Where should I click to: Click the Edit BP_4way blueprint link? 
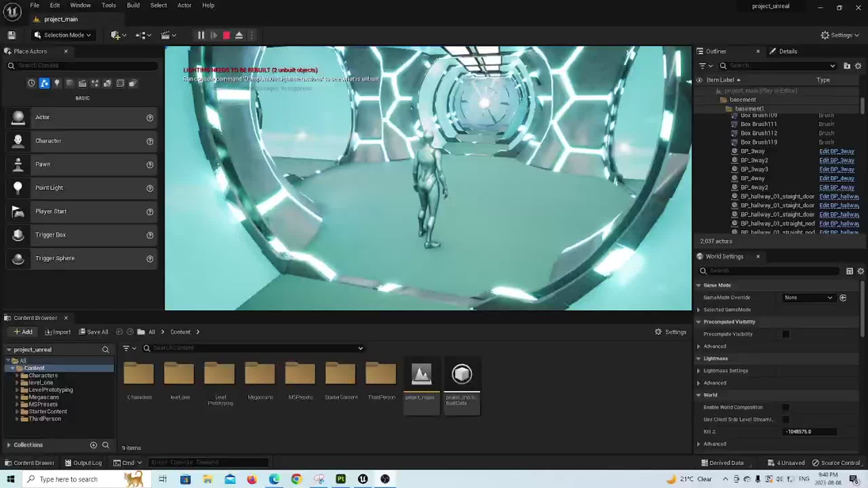pyautogui.click(x=836, y=178)
